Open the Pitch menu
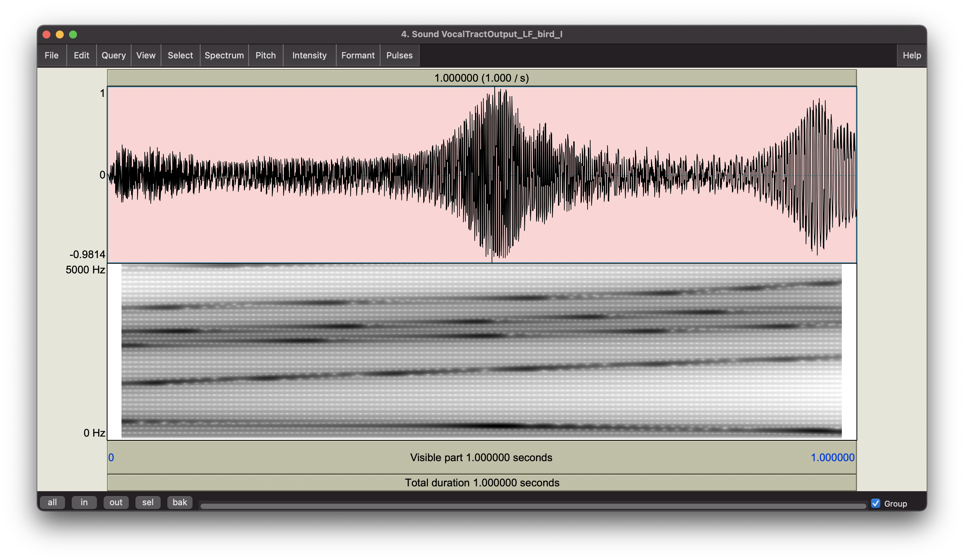The width and height of the screenshot is (964, 560). point(266,55)
